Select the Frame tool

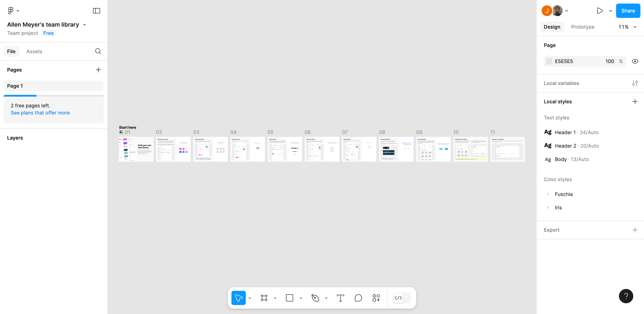tap(264, 298)
